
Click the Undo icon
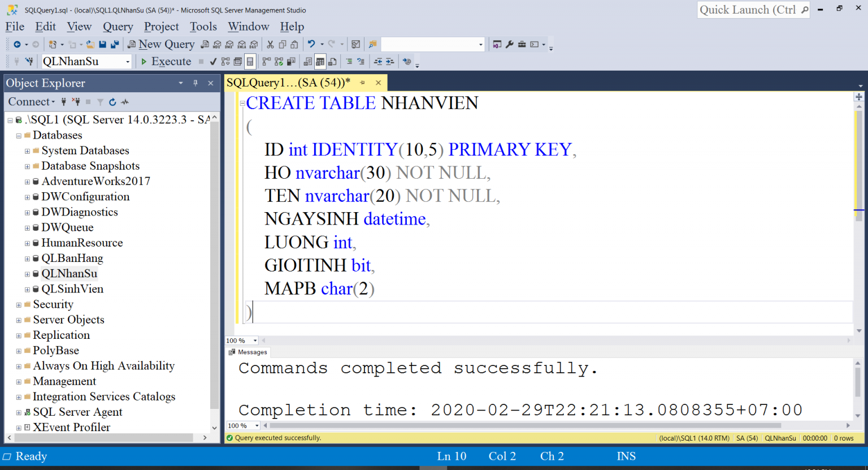(311, 44)
